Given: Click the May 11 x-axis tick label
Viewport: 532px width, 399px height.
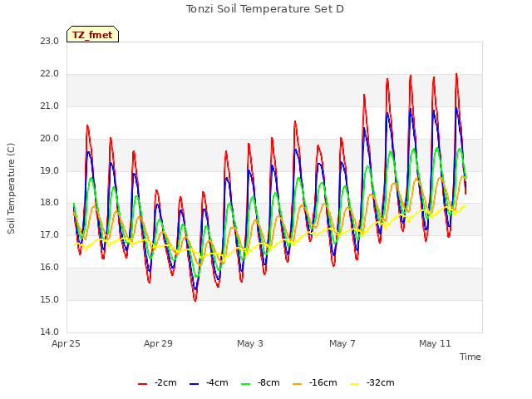Looking at the screenshot, I should (435, 343).
